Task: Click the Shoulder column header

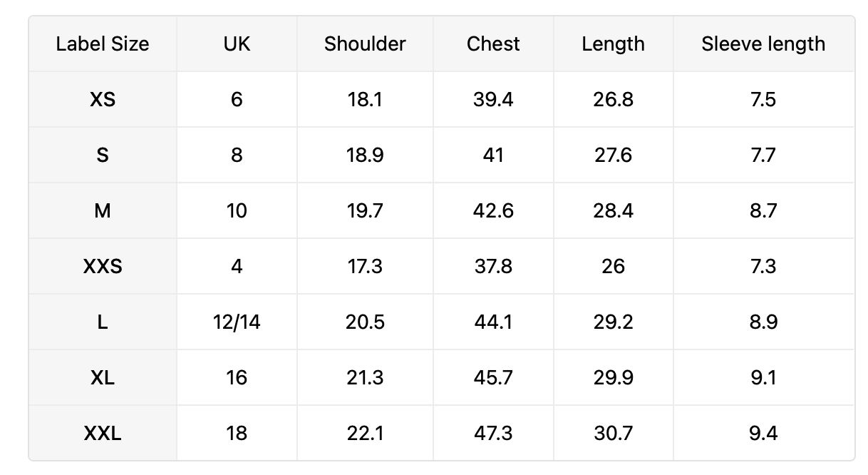Action: click(365, 44)
